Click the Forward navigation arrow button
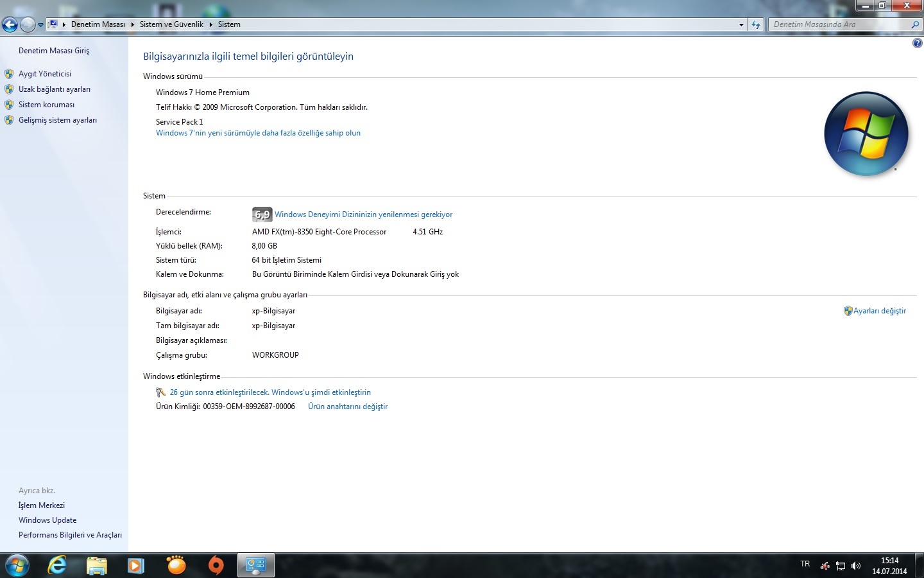The width and height of the screenshot is (924, 578). point(28,24)
